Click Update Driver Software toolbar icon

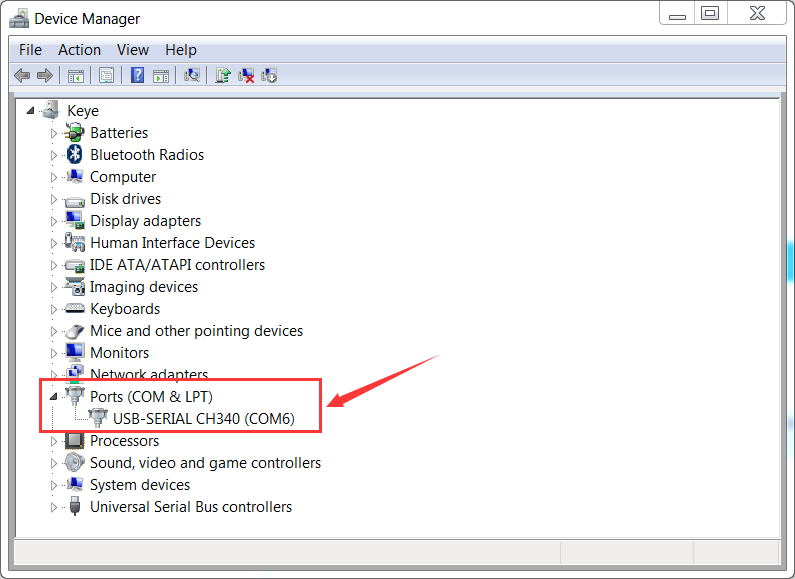223,75
